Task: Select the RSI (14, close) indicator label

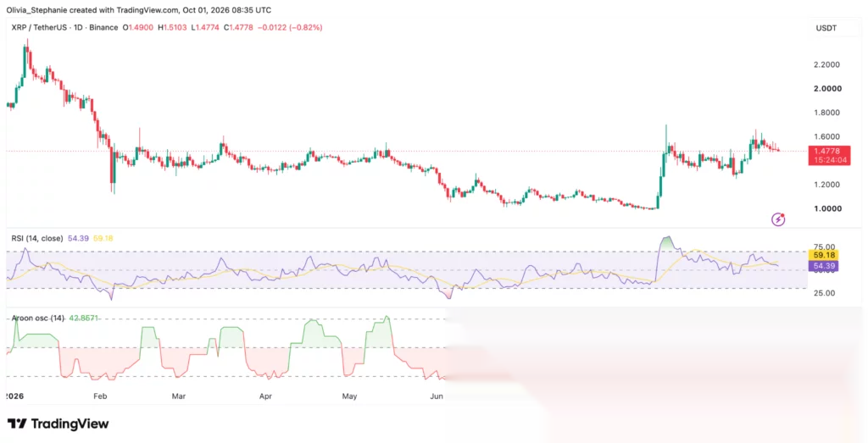Action: [x=37, y=238]
